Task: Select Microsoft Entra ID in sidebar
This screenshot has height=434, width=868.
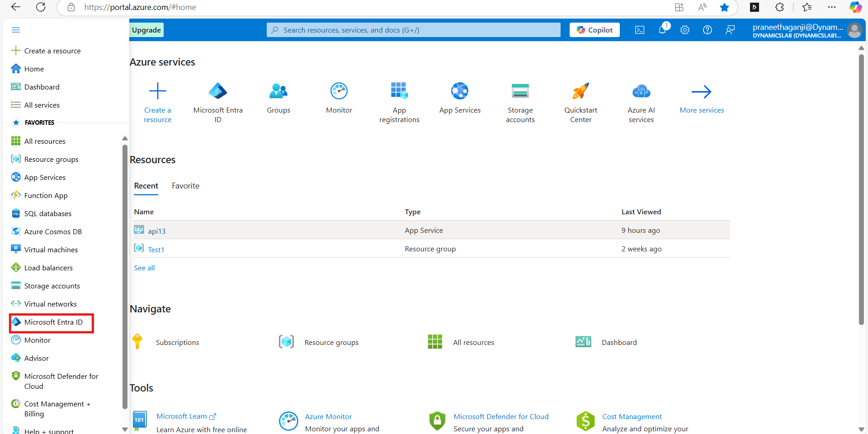Action: click(x=53, y=322)
